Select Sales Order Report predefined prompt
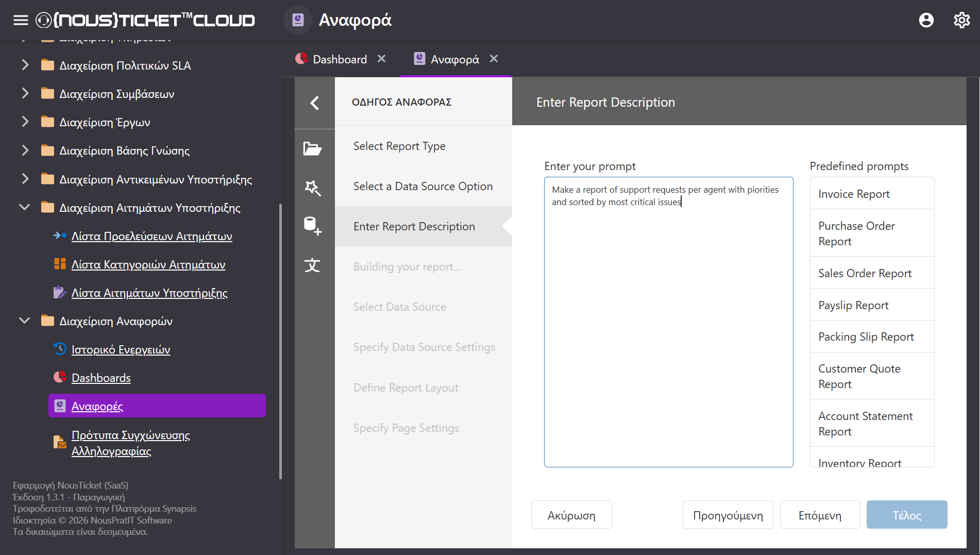 point(872,273)
